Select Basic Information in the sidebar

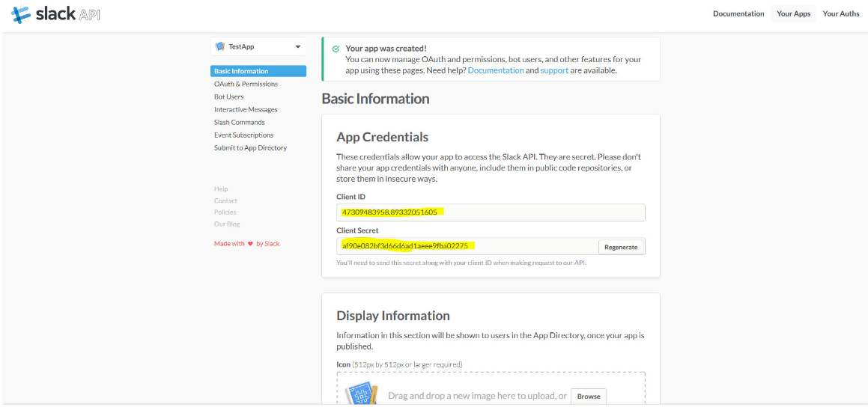click(x=258, y=71)
